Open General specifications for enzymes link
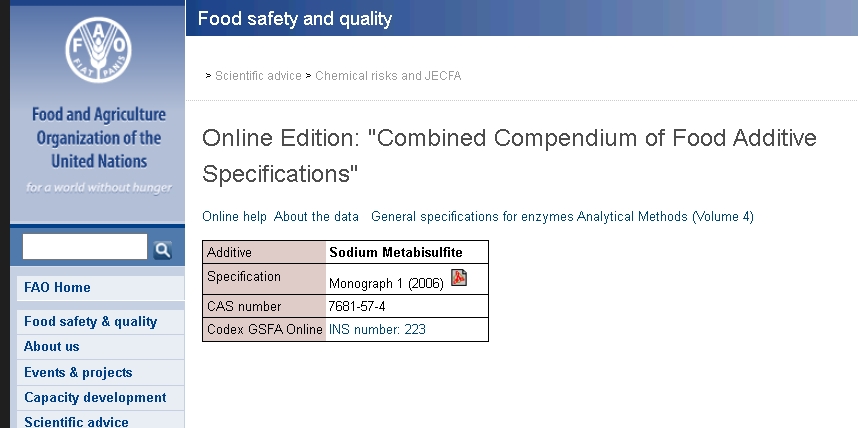 point(472,217)
